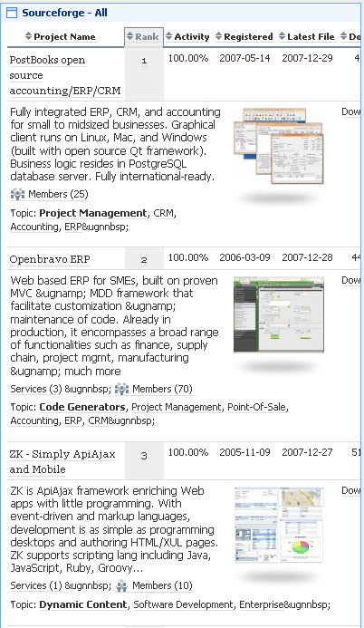This screenshot has width=364, height=628.
Task: Click Openbravo registered date 2006-03-09
Action: (244, 257)
